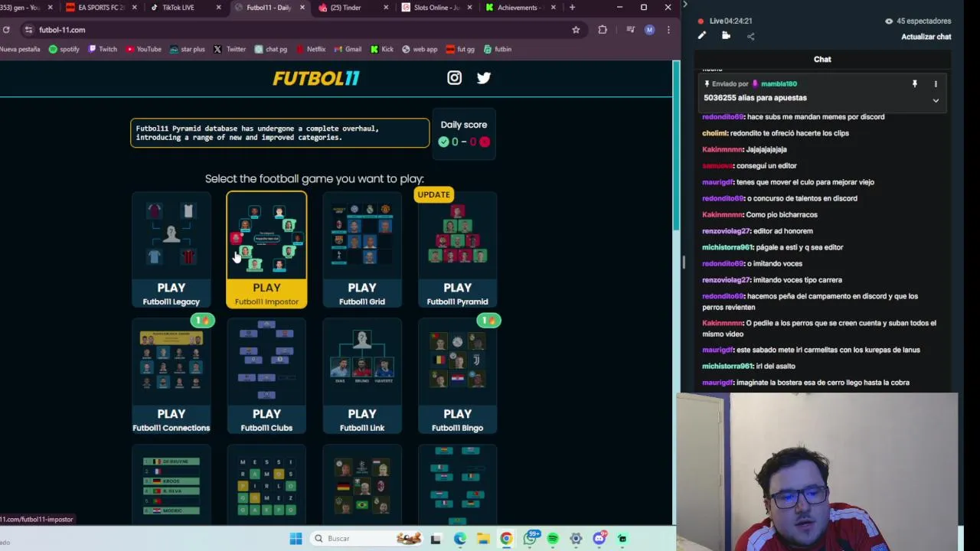Open the Chrome profile avatar M
This screenshot has height=551, width=980.
(649, 30)
